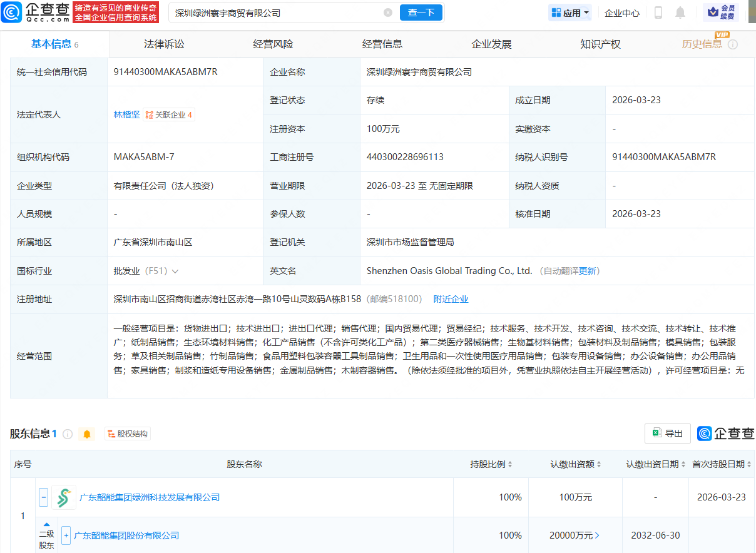Screen dimensions: 756x553
Task: Open the 股权结构 chart button
Action: 128,434
